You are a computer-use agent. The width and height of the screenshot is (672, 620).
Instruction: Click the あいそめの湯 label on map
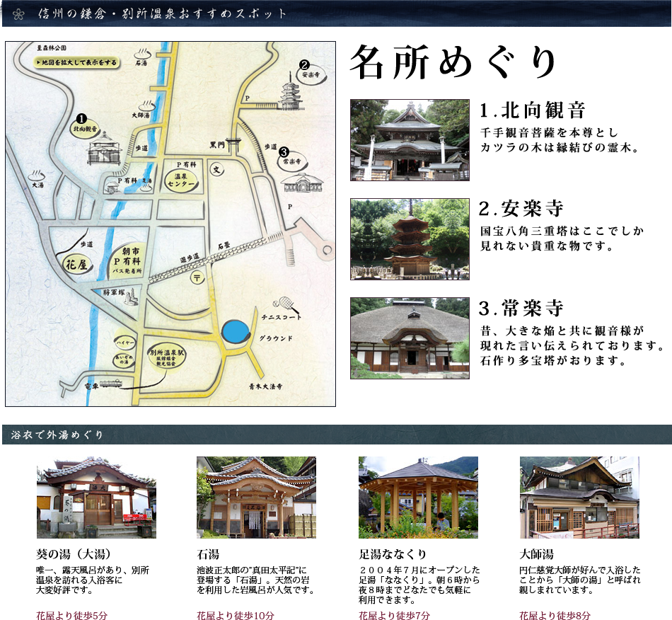tap(124, 360)
